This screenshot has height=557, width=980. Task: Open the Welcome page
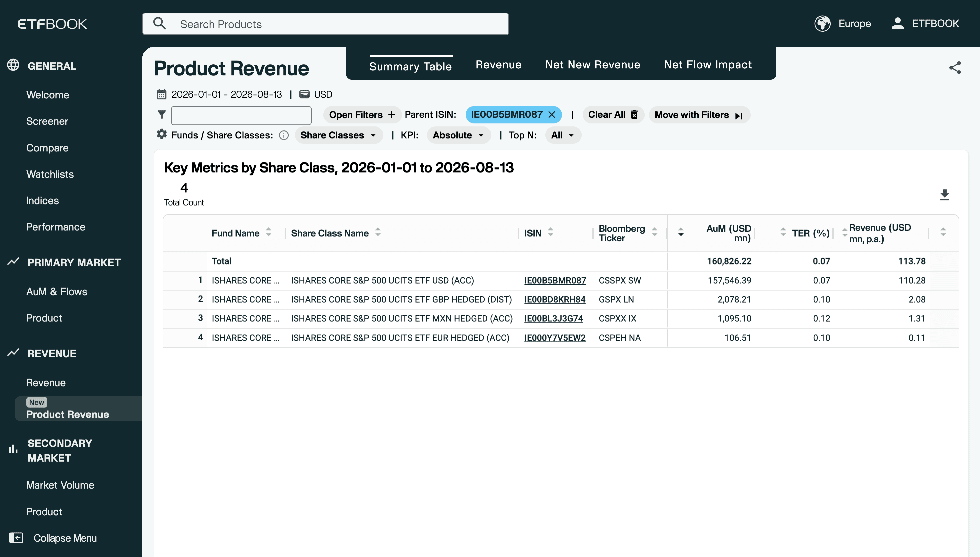[48, 95]
